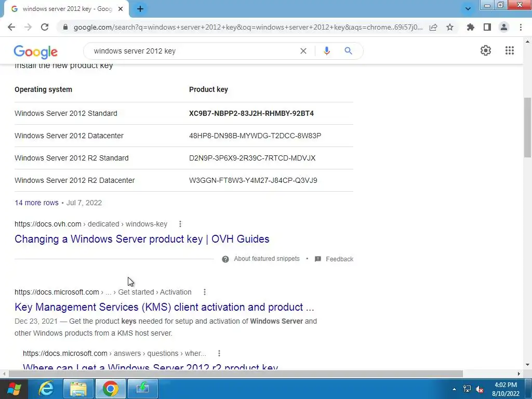This screenshot has width=532, height=399.
Task: Open Key Management Services (KMS) result
Action: click(164, 307)
